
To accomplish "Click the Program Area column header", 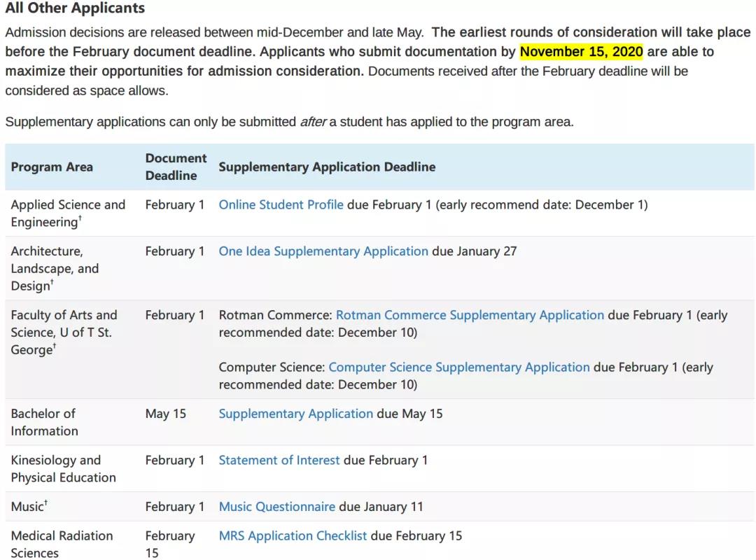I will point(52,167).
